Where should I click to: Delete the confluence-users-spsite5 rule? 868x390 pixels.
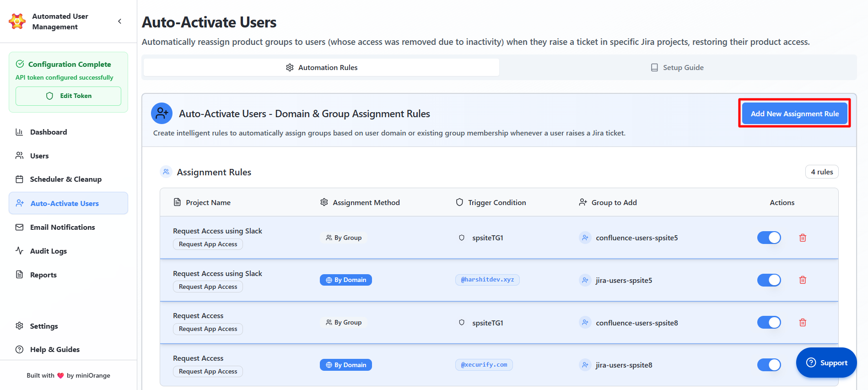[803, 238]
